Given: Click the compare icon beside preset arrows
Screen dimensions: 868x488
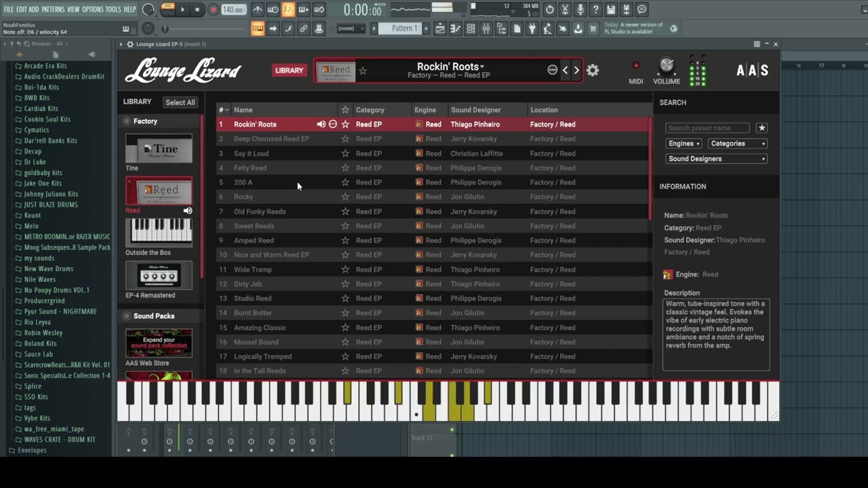Looking at the screenshot, I should (x=552, y=70).
